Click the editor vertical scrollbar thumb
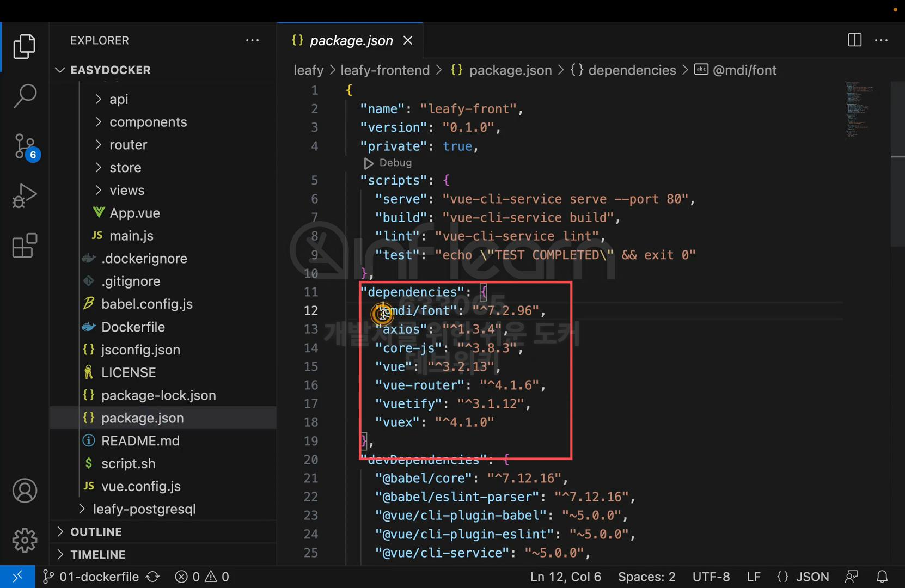 point(897,163)
